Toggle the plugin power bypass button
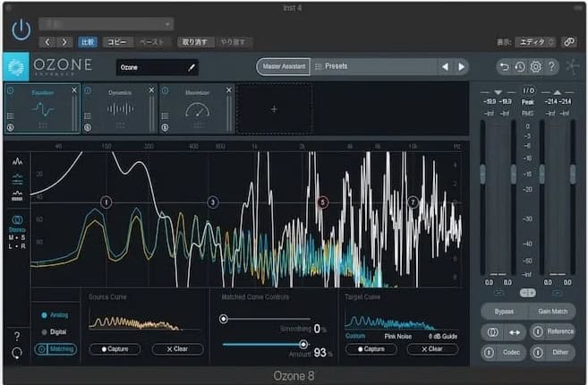 click(x=21, y=29)
